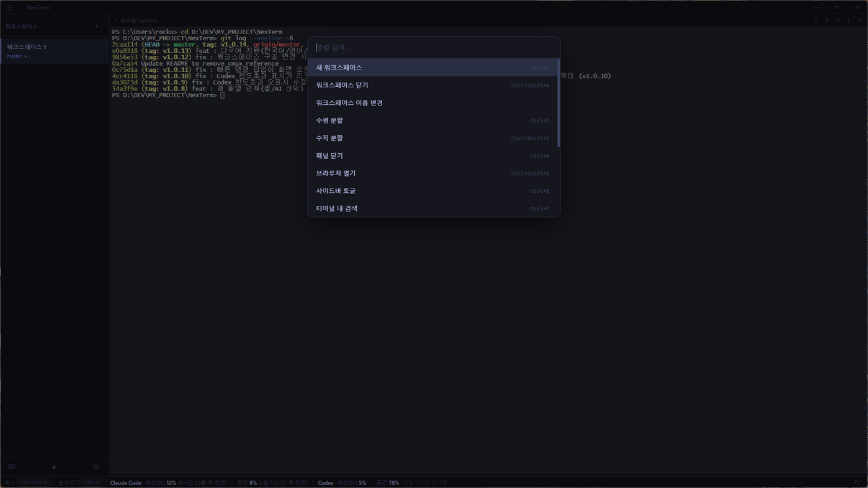Click the refresh icon in status bar

857,482
